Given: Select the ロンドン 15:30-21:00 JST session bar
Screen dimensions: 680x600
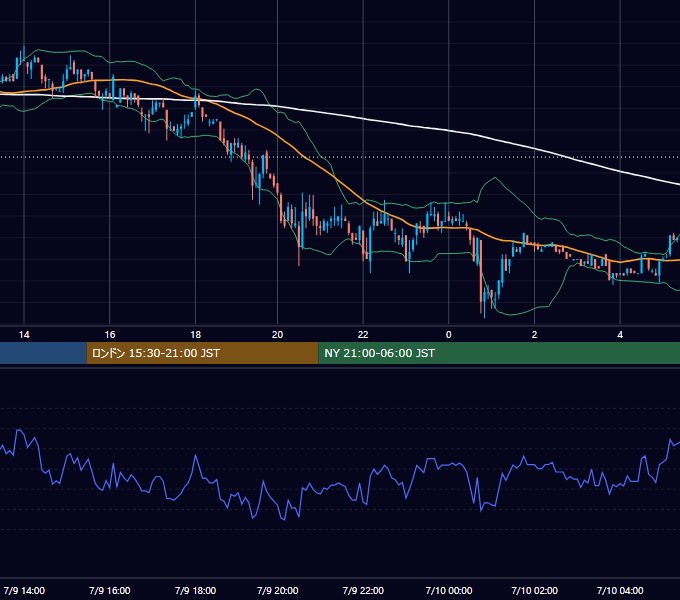Looking at the screenshot, I should (202, 353).
